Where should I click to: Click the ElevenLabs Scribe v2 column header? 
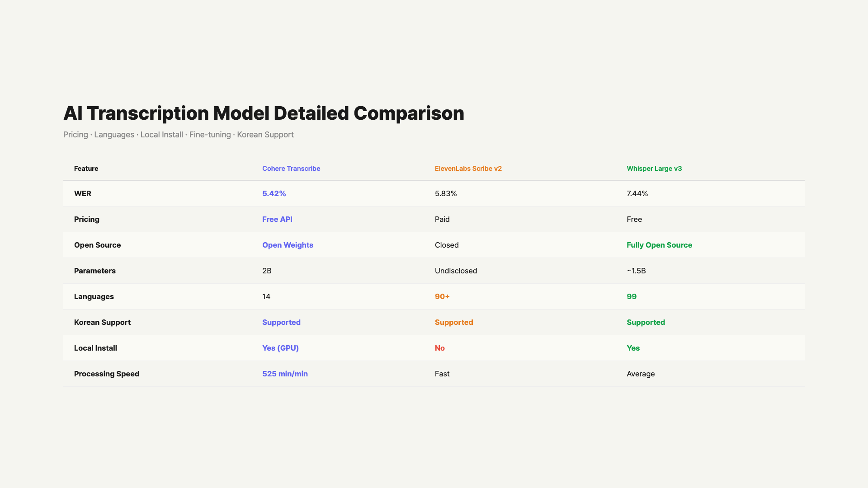click(468, 168)
